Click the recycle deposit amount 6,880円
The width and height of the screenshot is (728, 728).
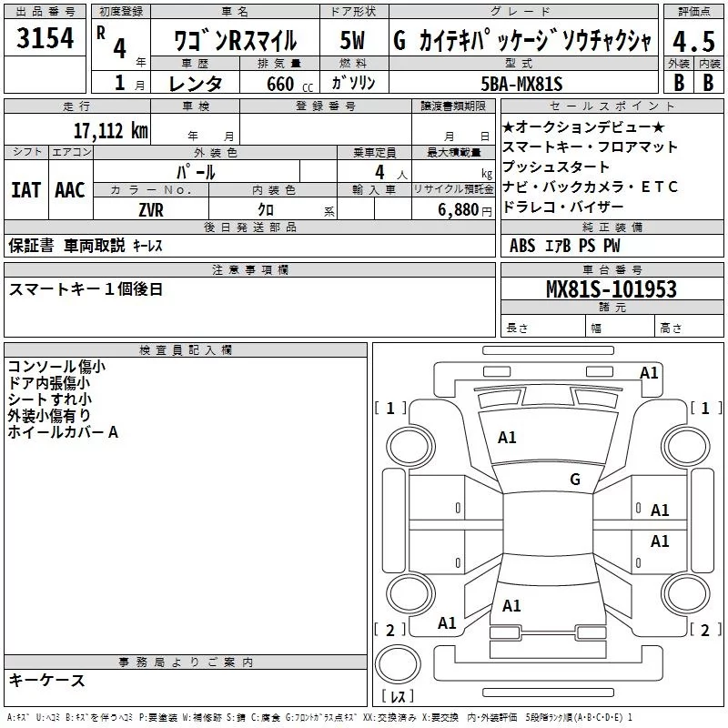pyautogui.click(x=465, y=209)
